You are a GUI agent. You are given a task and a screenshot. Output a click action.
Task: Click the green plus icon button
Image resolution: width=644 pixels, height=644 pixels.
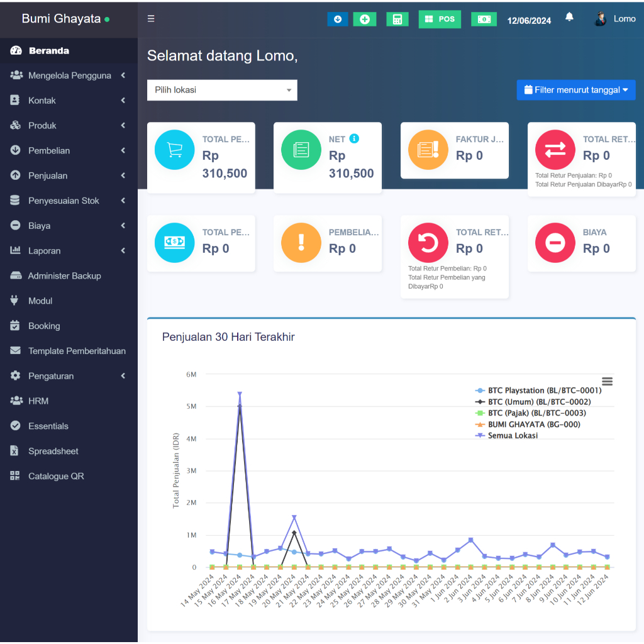point(364,19)
